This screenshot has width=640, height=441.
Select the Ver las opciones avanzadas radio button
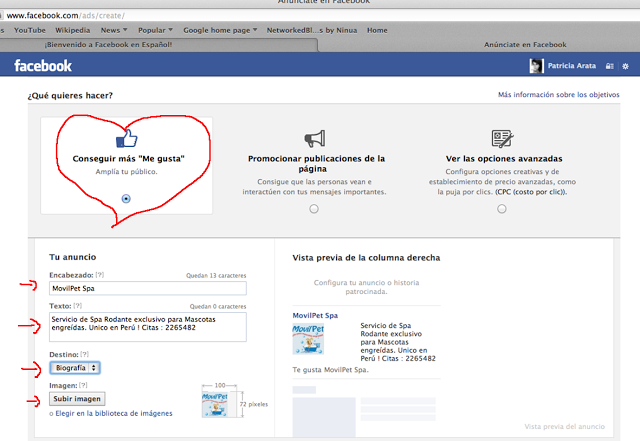click(x=502, y=209)
